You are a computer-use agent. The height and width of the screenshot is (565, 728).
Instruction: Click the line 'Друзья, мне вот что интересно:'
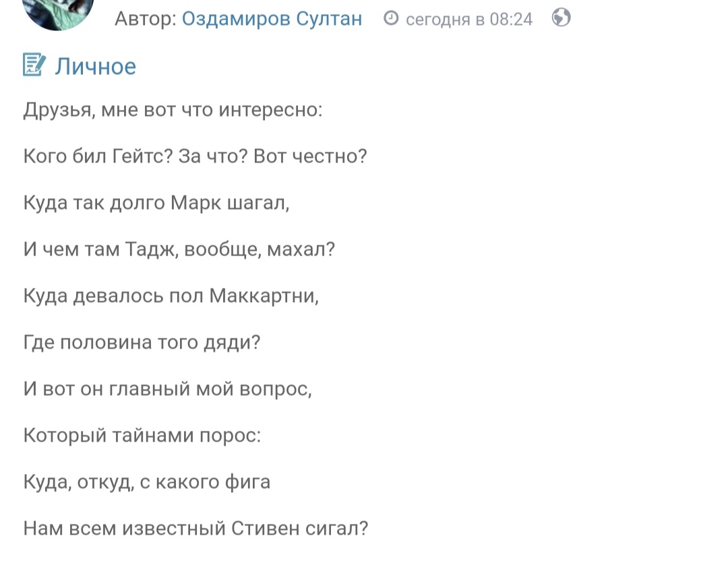pos(173,110)
